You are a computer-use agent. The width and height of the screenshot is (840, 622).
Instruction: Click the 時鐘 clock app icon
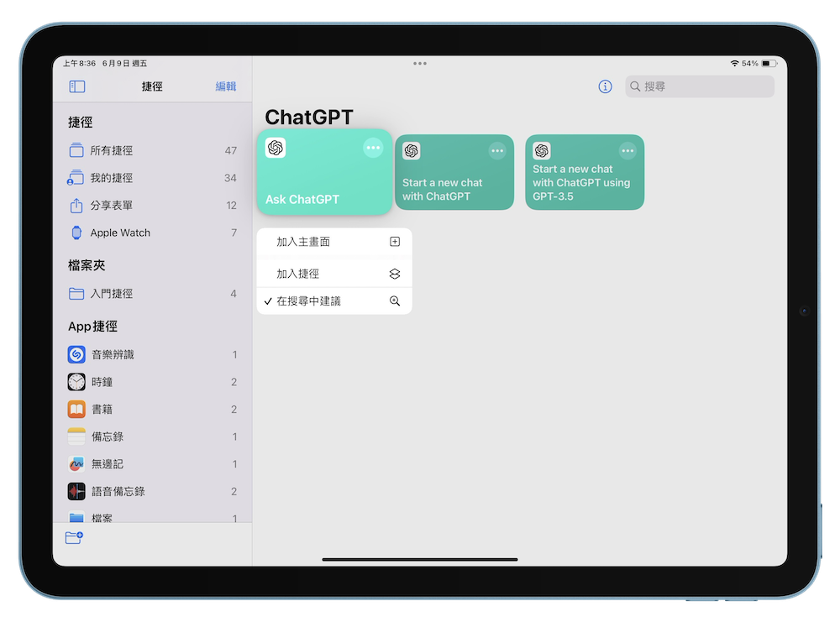[x=76, y=382]
